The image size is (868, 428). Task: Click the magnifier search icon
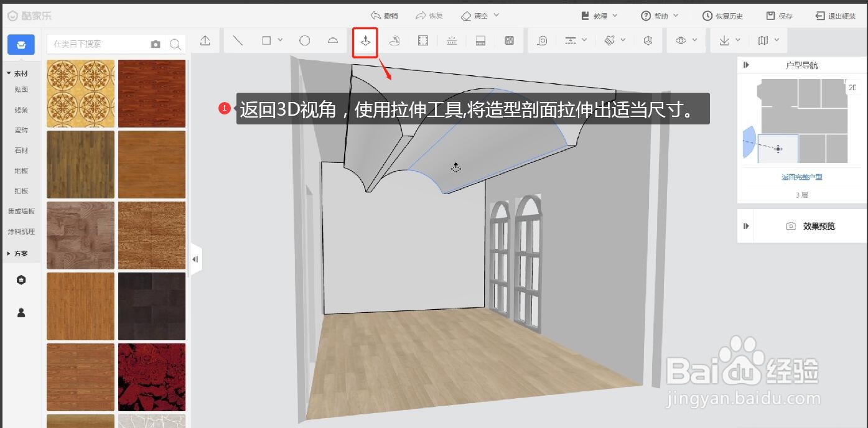point(175,44)
